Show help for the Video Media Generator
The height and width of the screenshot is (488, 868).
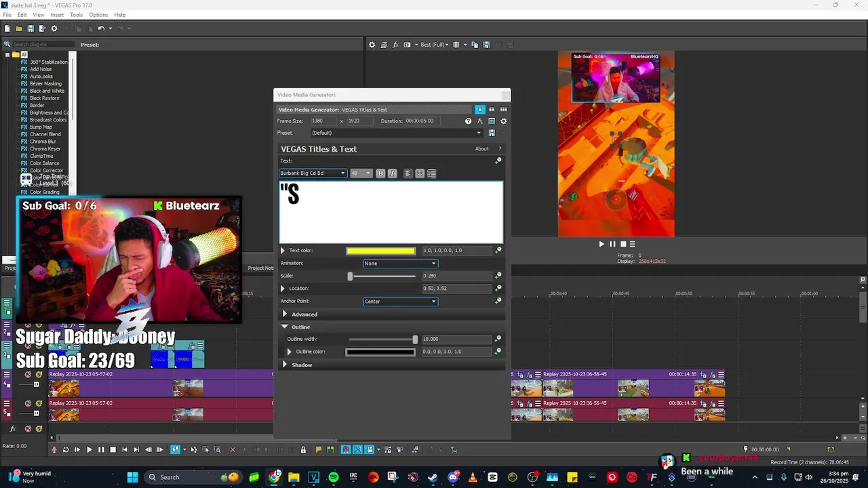pyautogui.click(x=468, y=121)
